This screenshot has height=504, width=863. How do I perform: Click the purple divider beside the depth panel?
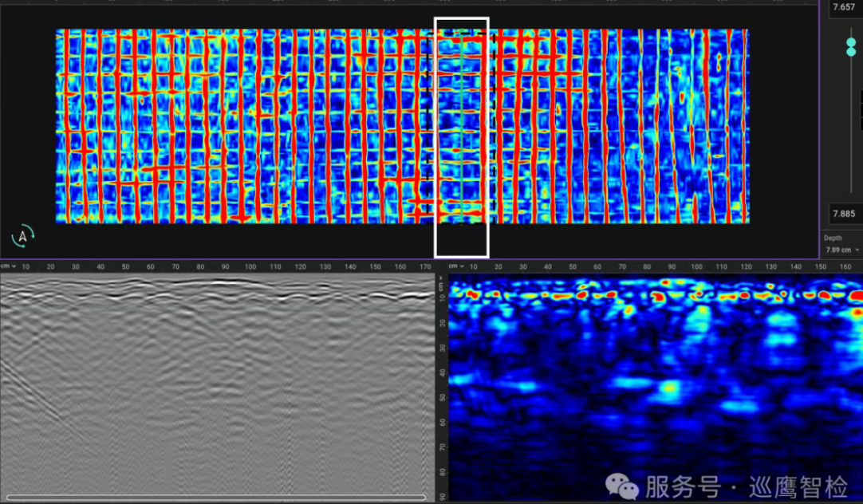tap(819, 128)
